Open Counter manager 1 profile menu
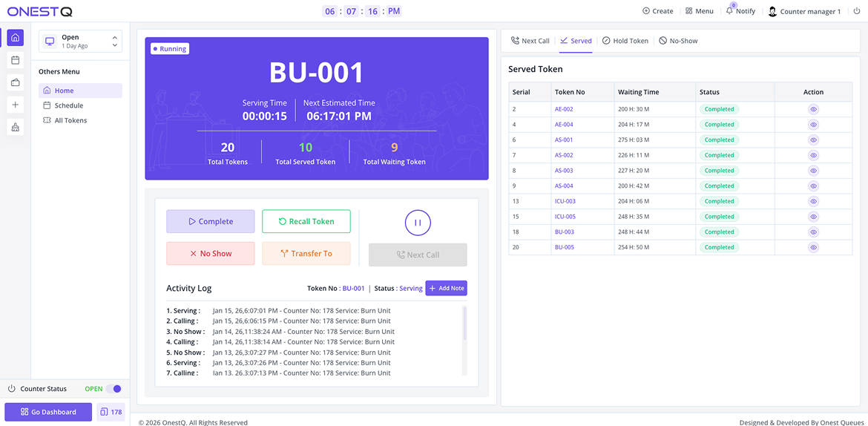The height and width of the screenshot is (426, 868). (804, 11)
